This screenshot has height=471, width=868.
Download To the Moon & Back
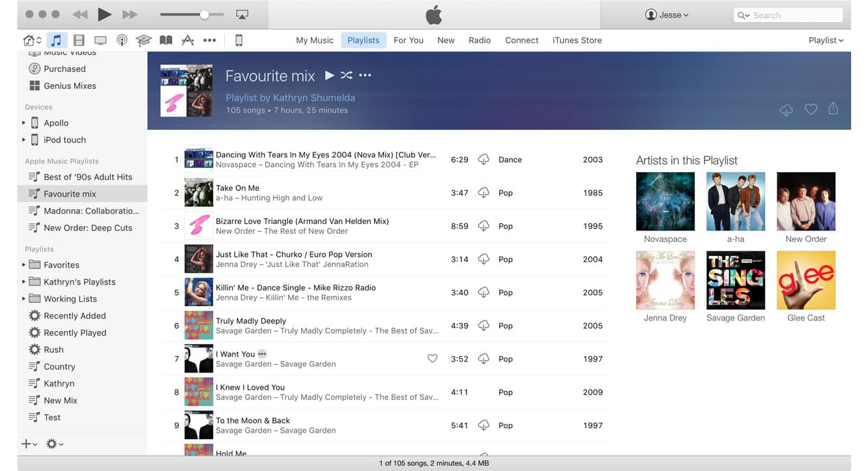[x=484, y=425]
